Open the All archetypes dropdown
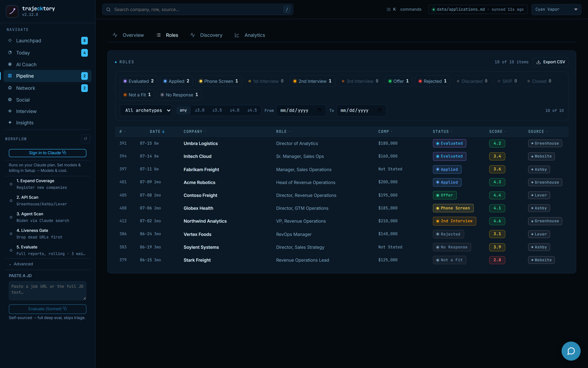Screen dimensions: 588x368 [146, 111]
